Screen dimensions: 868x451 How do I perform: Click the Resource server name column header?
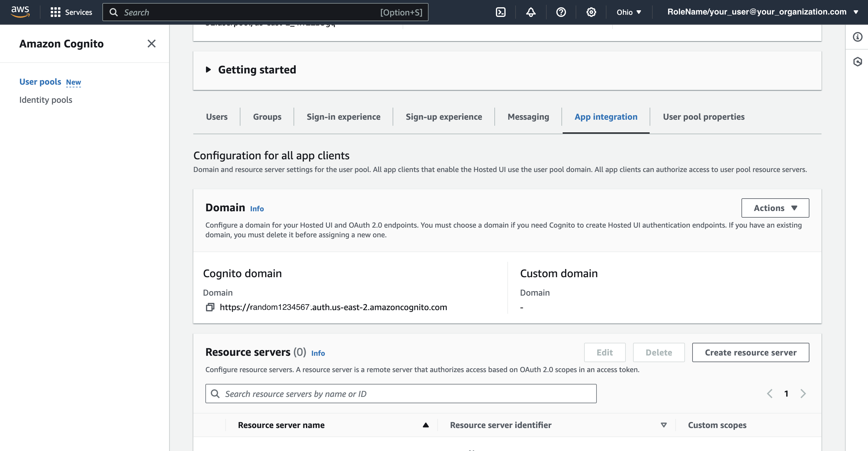(281, 425)
